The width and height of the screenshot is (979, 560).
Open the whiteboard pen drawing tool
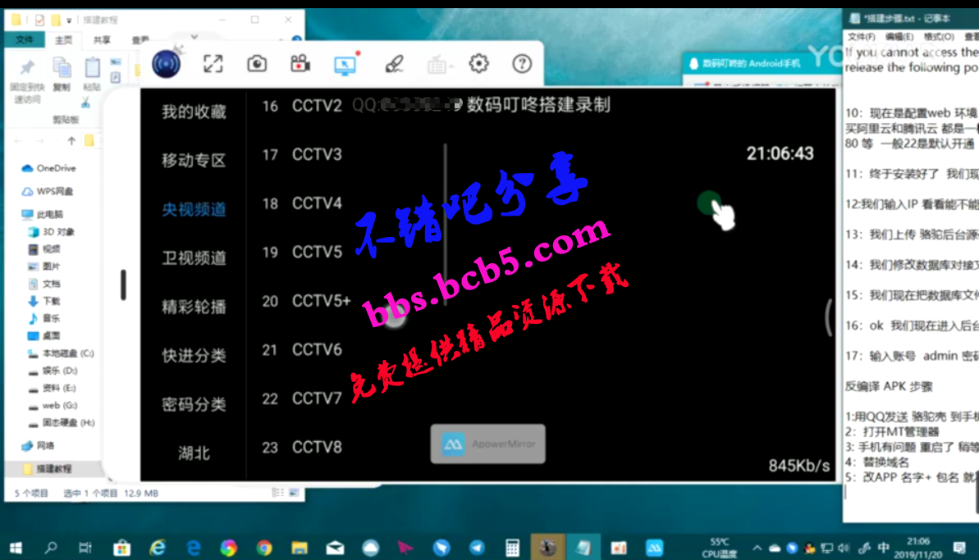tap(395, 64)
